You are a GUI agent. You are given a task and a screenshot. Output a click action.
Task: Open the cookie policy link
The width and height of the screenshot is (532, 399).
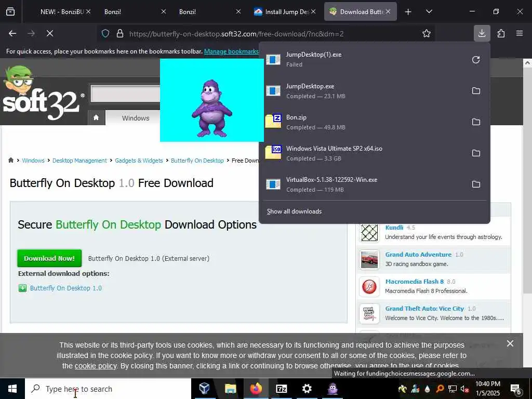point(96,366)
